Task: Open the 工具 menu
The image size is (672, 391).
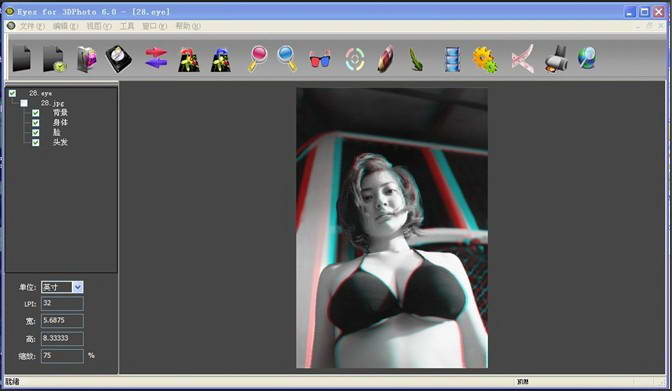Action: click(x=127, y=26)
